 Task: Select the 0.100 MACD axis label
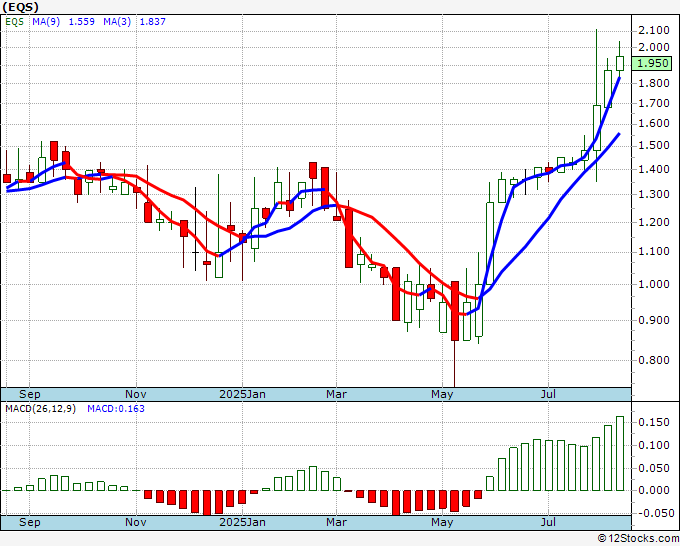(x=654, y=445)
